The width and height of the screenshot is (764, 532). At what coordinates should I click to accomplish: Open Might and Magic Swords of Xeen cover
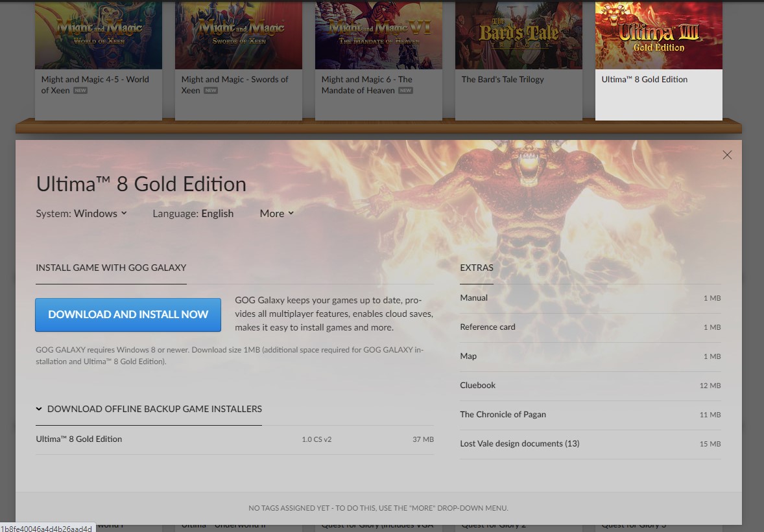tap(239, 35)
